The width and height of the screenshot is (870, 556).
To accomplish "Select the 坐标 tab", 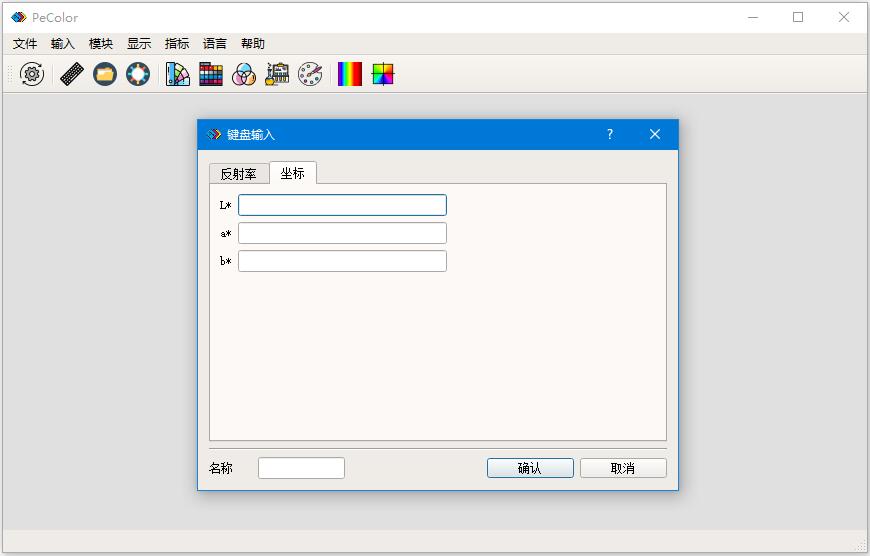I will (x=292, y=173).
